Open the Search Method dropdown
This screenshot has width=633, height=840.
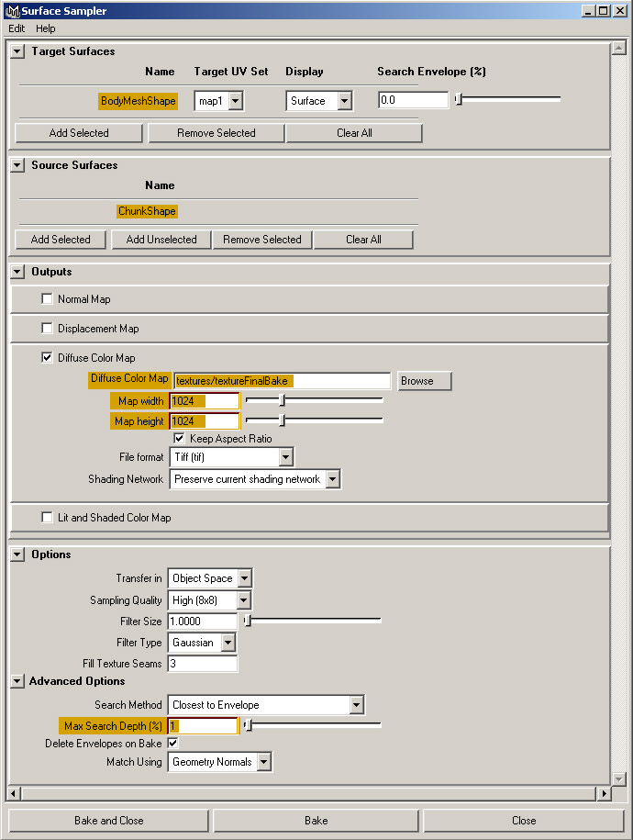(266, 705)
